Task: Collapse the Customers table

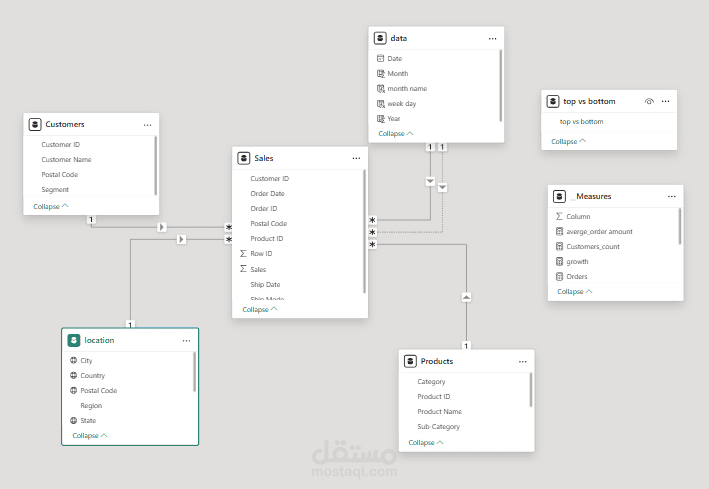Action: (51, 206)
